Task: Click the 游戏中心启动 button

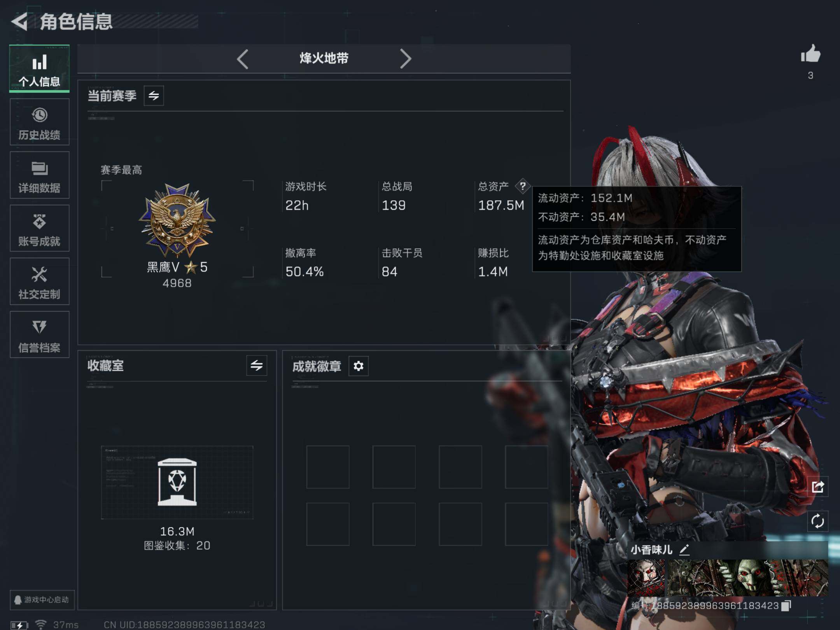Action: tap(42, 600)
